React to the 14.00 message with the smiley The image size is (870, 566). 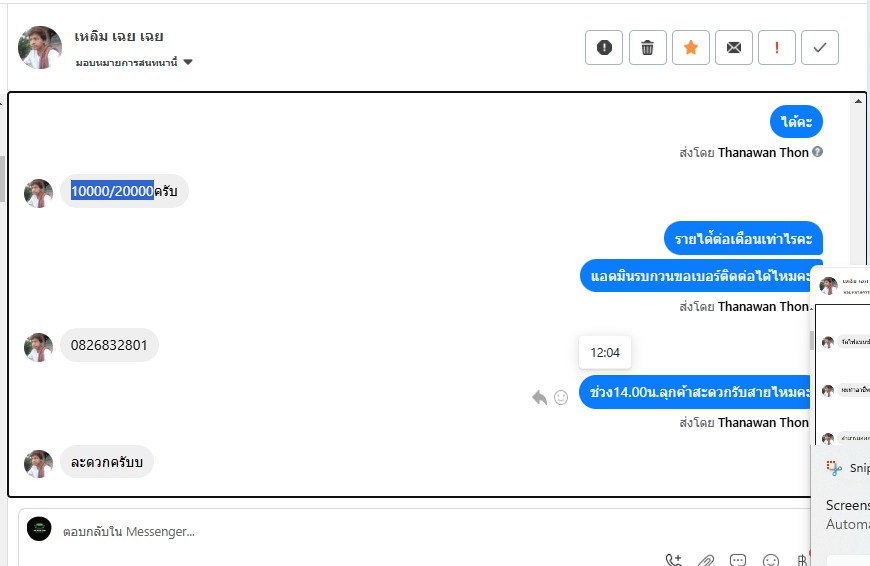click(x=561, y=397)
